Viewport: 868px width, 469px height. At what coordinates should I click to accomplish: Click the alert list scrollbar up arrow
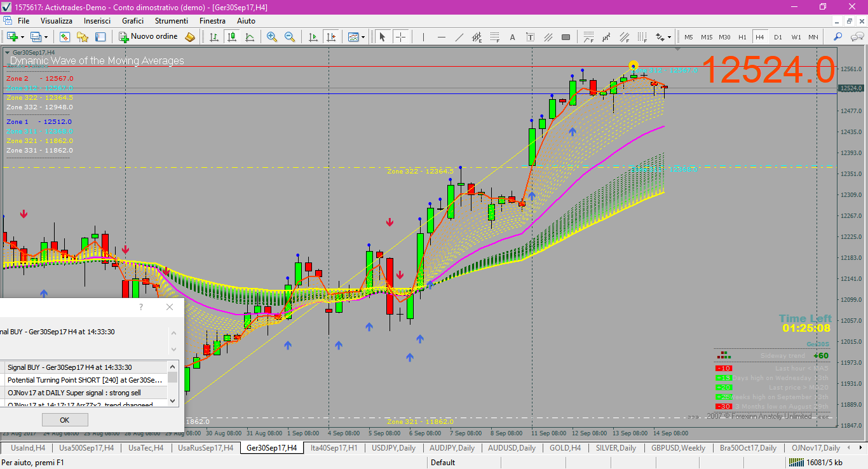173,366
